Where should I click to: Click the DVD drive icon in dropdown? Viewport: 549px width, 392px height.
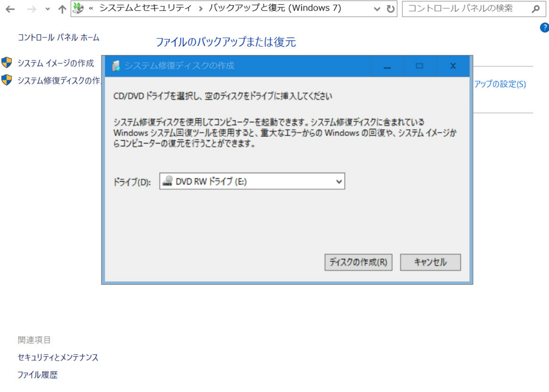(x=168, y=181)
